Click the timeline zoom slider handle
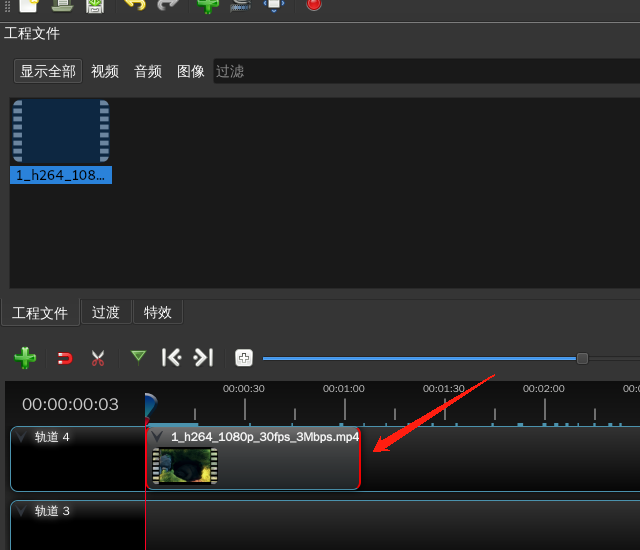This screenshot has height=550, width=640. coord(582,358)
